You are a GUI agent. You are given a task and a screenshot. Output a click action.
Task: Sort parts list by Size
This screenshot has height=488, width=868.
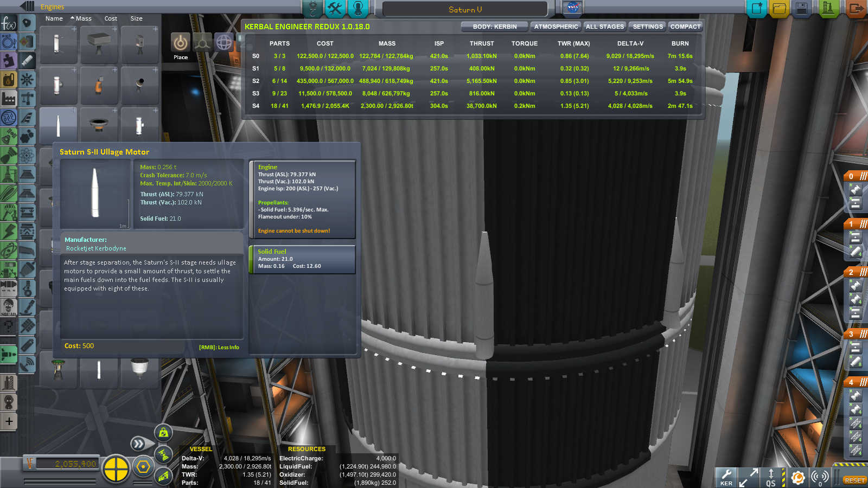136,18
